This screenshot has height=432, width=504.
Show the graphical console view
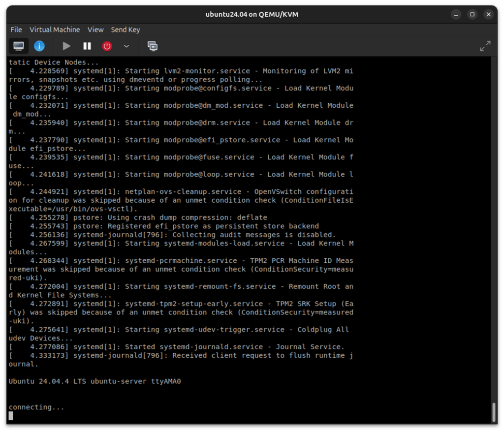[19, 46]
